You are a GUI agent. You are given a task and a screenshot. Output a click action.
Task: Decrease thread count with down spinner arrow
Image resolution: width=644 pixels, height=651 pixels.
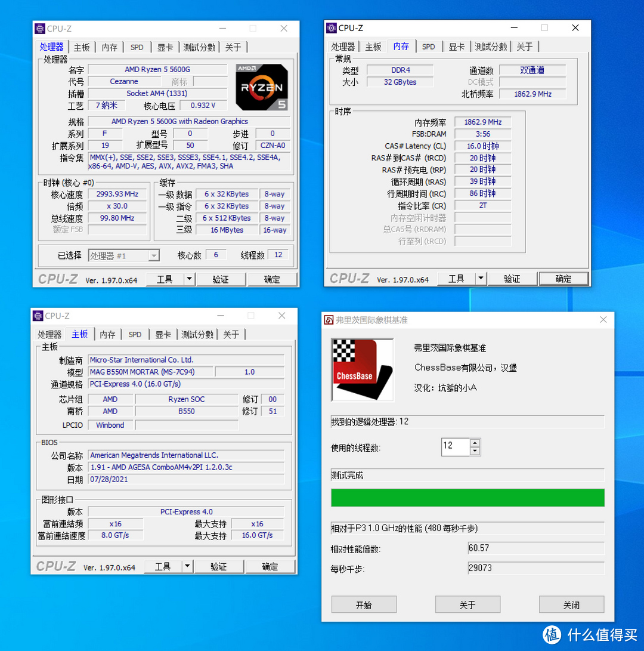coord(475,451)
